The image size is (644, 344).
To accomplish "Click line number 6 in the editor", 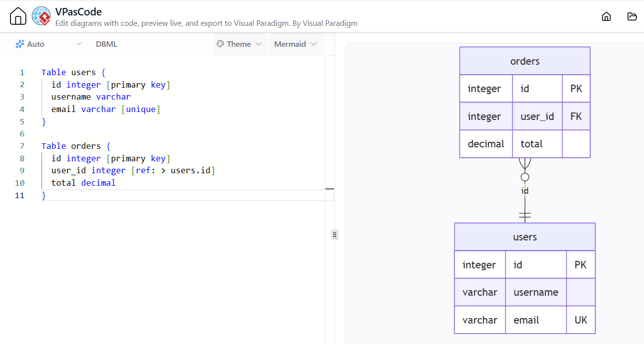I will [x=22, y=133].
